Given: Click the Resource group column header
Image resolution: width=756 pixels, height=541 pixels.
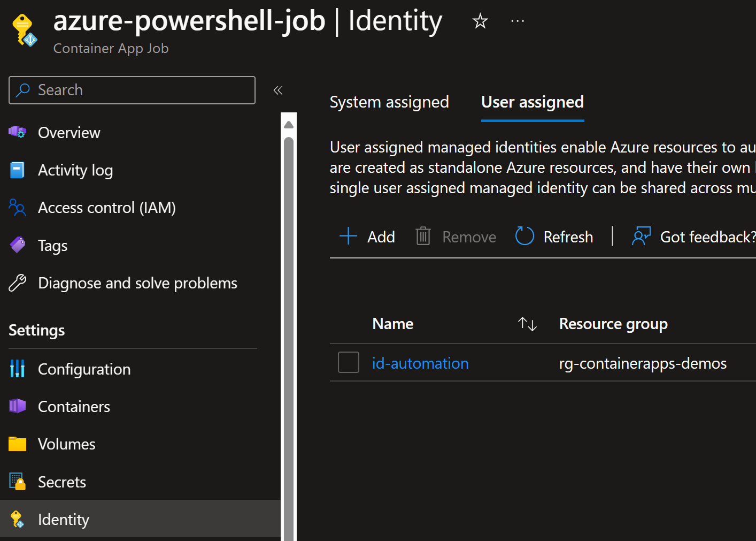Looking at the screenshot, I should click(613, 324).
